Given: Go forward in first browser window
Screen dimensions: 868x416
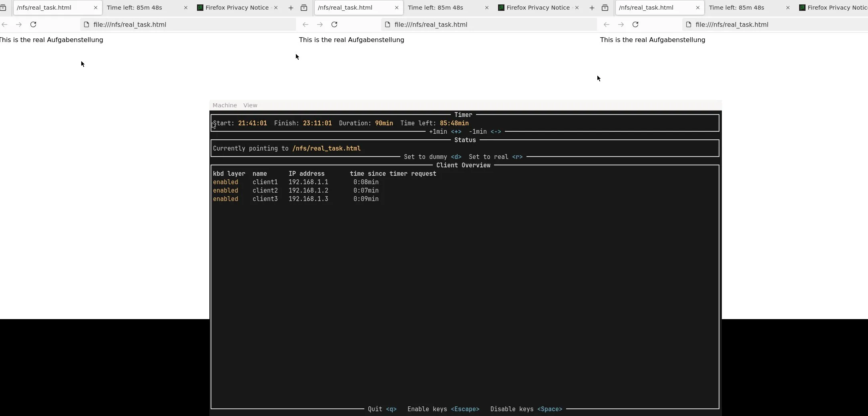Looking at the screenshot, I should [x=19, y=24].
